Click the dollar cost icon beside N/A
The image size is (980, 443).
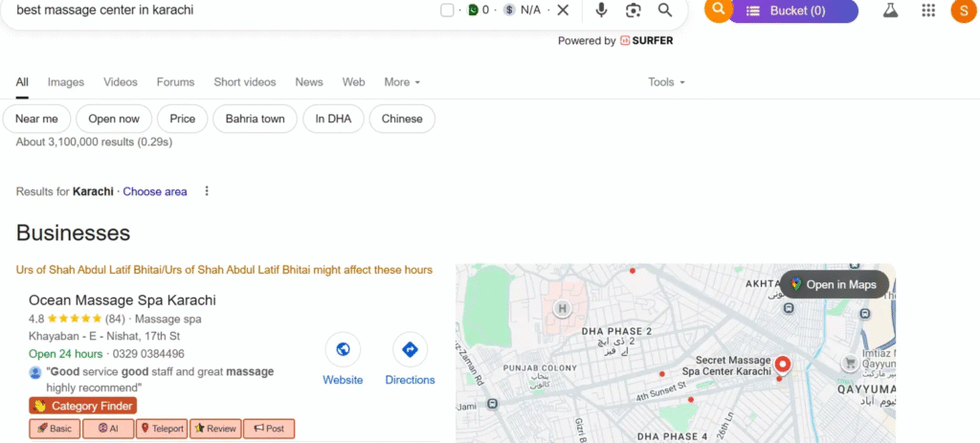509,10
